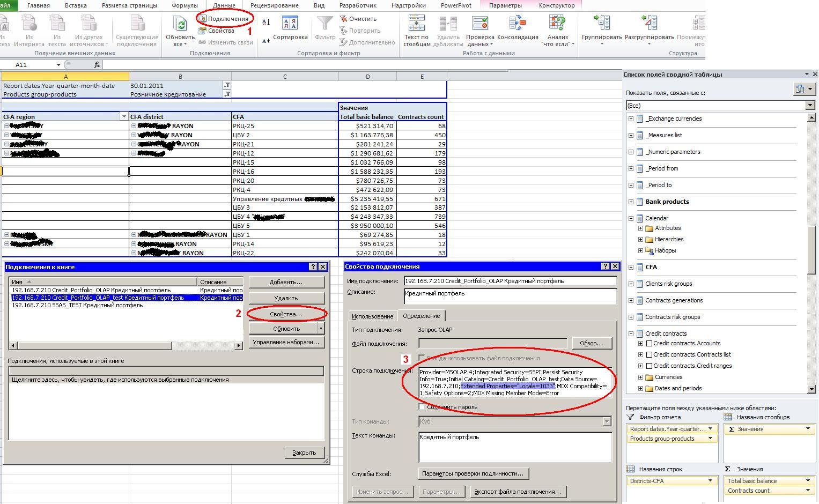This screenshot has width=819, height=504.
Task: Open the Главная ribbon tab
Action: 38,5
